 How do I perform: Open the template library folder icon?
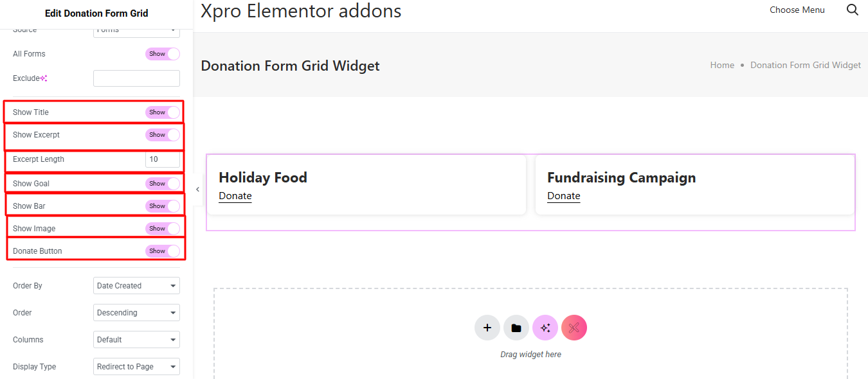[516, 328]
